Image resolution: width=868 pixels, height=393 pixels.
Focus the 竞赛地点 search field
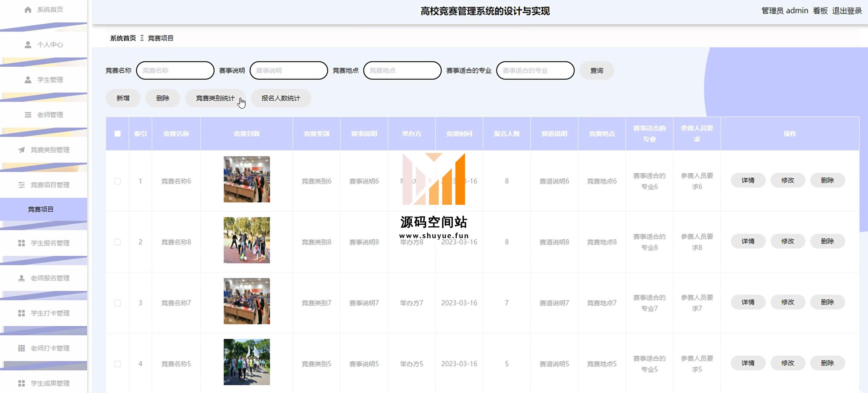(402, 70)
